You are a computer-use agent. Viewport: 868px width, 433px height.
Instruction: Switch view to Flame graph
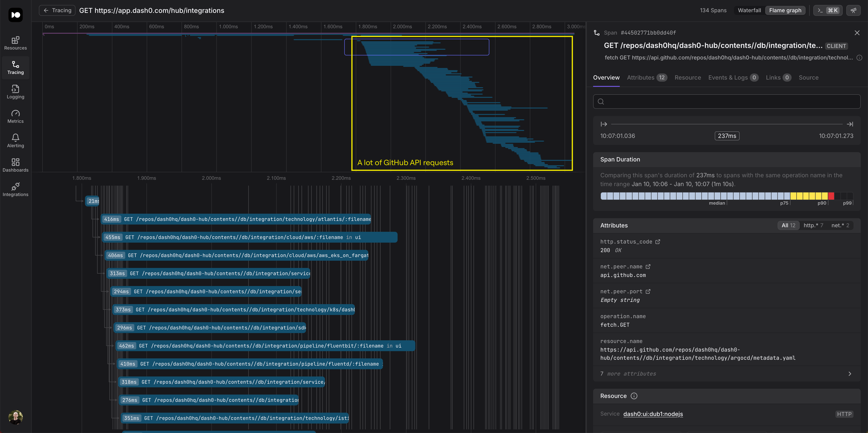[785, 10]
